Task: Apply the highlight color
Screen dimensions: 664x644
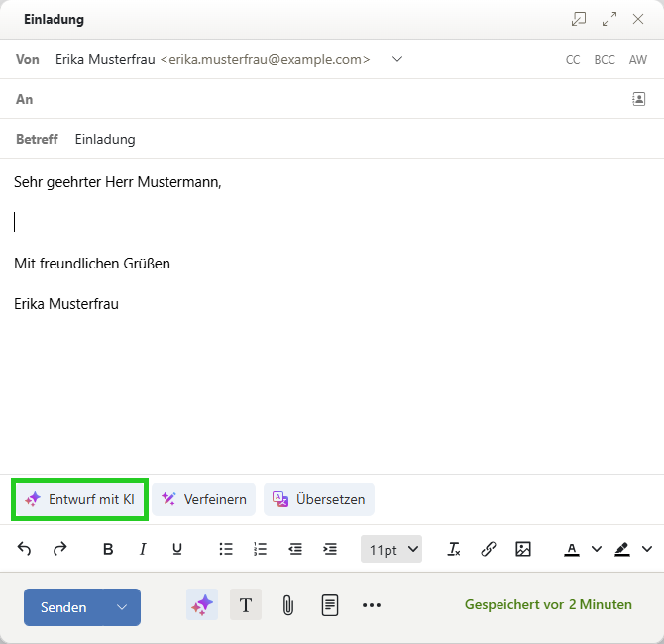Action: [x=621, y=549]
